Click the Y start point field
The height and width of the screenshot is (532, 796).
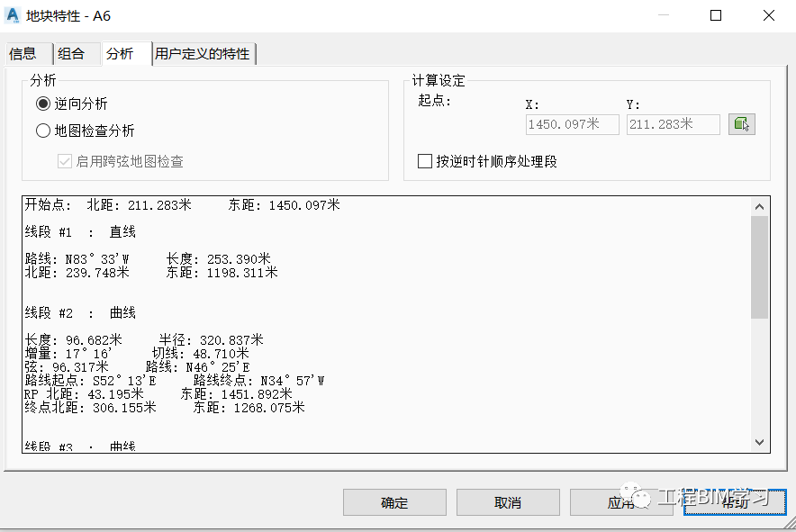pos(674,124)
